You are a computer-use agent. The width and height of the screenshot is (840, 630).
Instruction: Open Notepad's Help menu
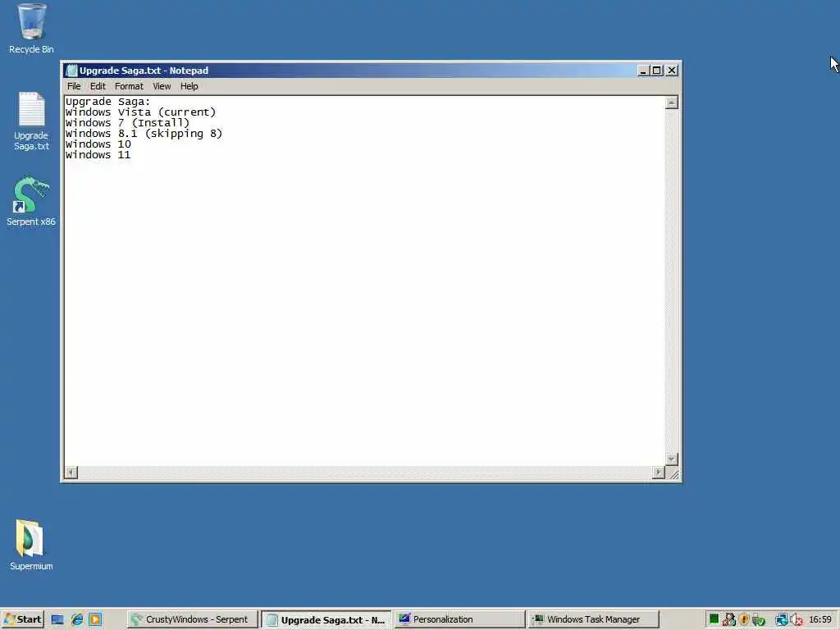(189, 86)
